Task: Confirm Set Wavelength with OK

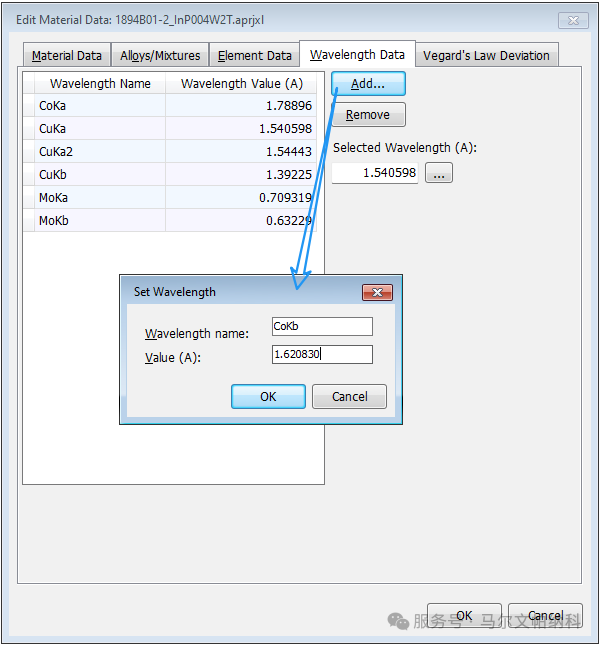Action: pos(268,397)
